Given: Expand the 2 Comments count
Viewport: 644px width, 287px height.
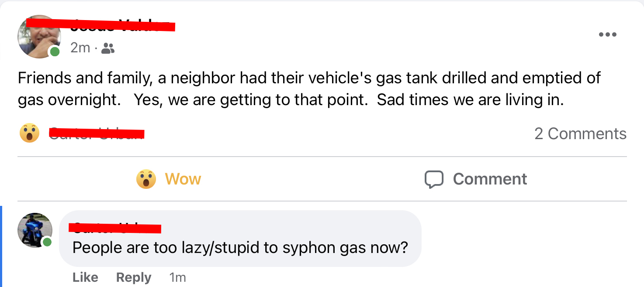Looking at the screenshot, I should 580,134.
